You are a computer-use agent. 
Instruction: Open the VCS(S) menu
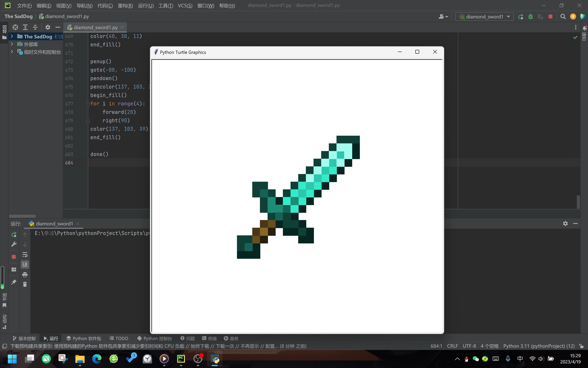point(185,5)
